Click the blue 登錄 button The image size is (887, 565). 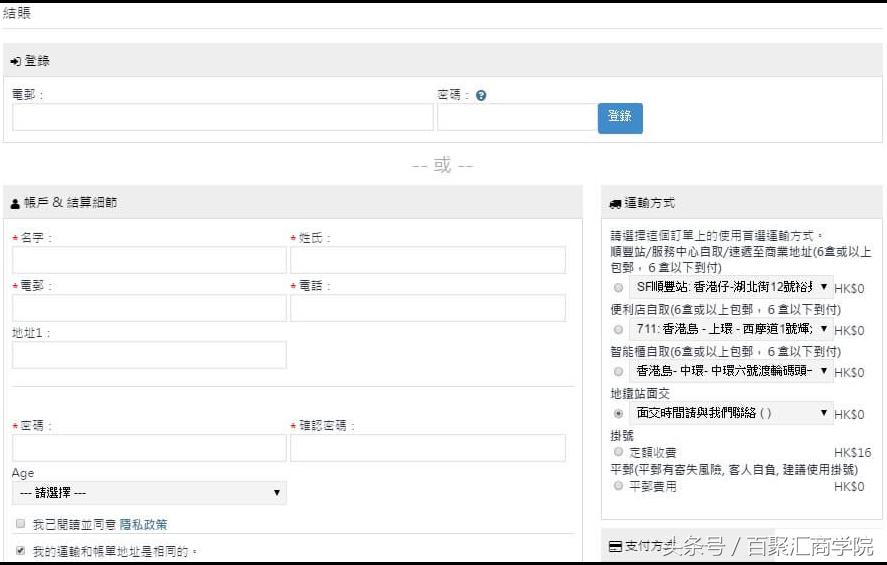620,118
